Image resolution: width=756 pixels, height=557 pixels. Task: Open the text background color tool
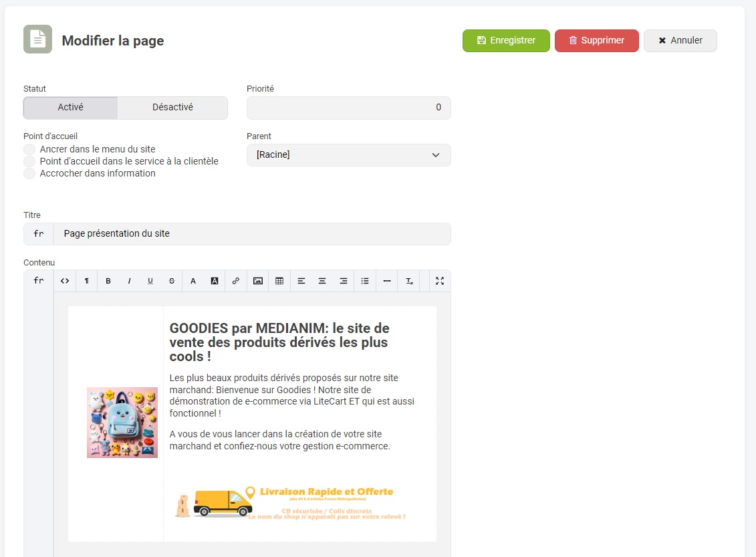(215, 281)
